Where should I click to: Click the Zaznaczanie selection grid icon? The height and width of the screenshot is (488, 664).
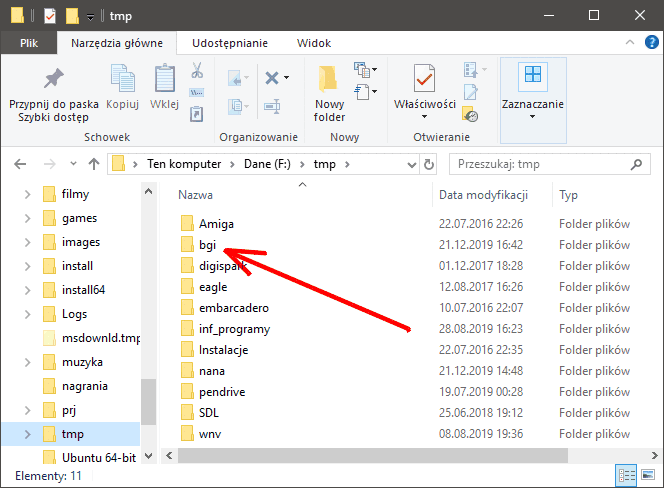(533, 76)
